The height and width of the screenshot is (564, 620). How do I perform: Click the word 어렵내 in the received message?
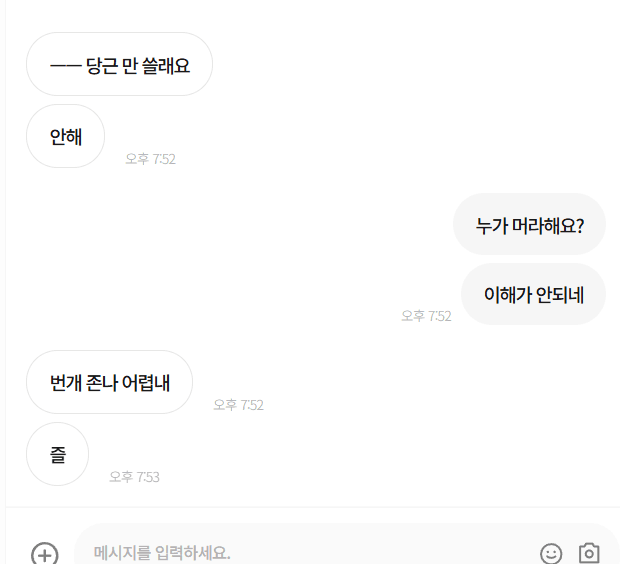(x=146, y=383)
